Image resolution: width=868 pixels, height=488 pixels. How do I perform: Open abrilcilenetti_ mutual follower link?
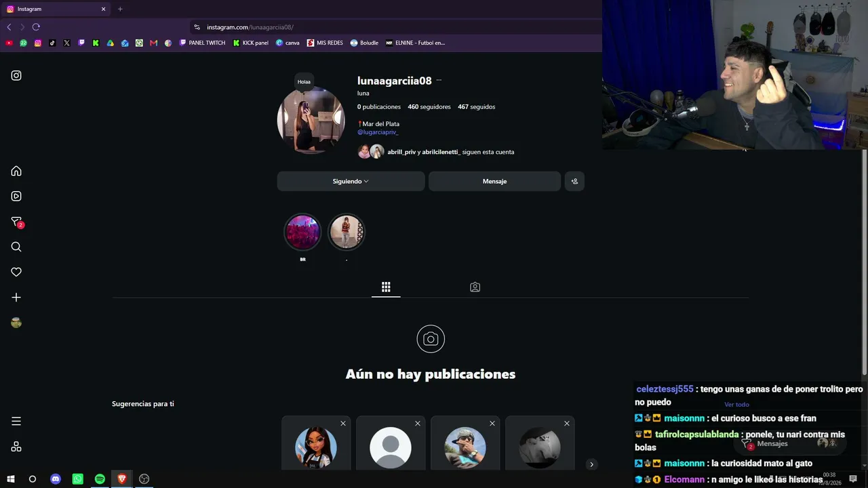tap(441, 152)
